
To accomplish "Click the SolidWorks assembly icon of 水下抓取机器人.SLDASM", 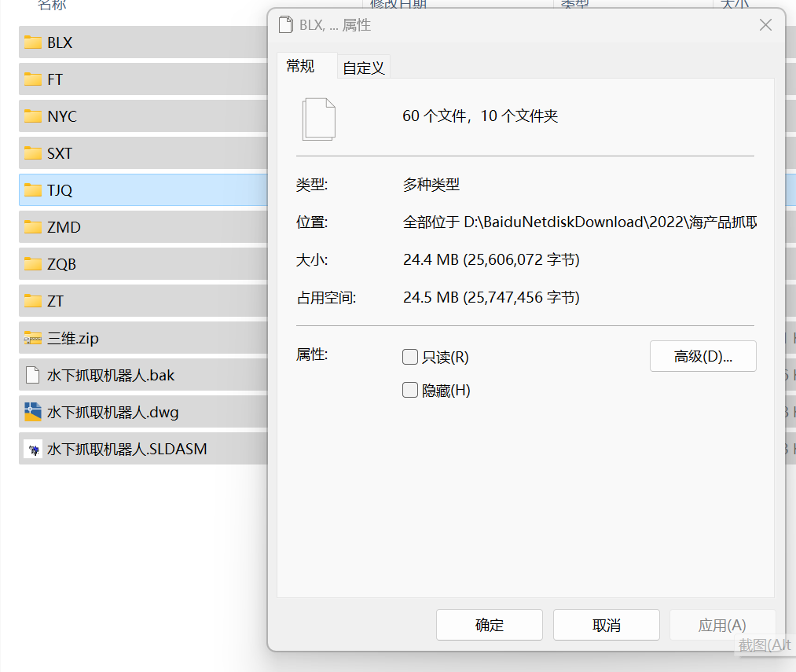I will pos(32,449).
